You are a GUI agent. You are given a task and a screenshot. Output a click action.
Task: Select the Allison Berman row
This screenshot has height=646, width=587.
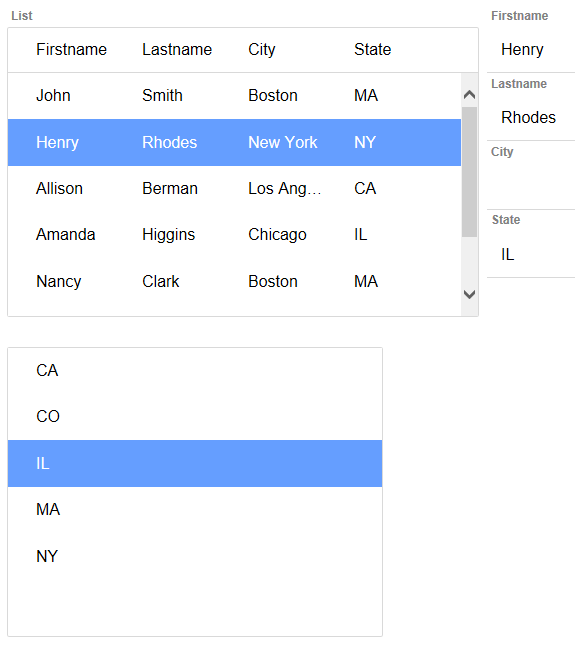234,189
